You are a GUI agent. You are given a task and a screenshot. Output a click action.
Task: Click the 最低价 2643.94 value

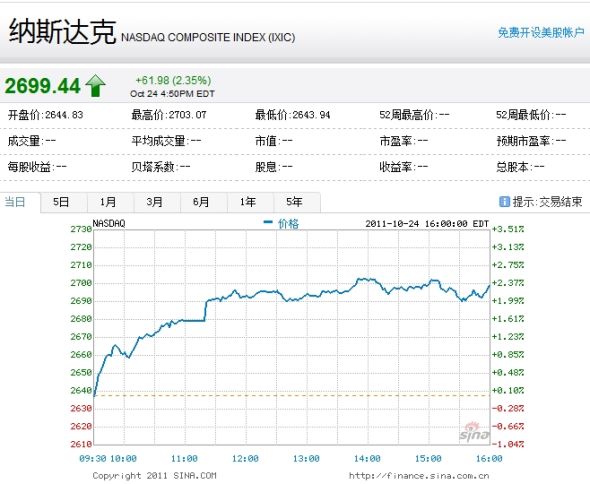coord(292,115)
